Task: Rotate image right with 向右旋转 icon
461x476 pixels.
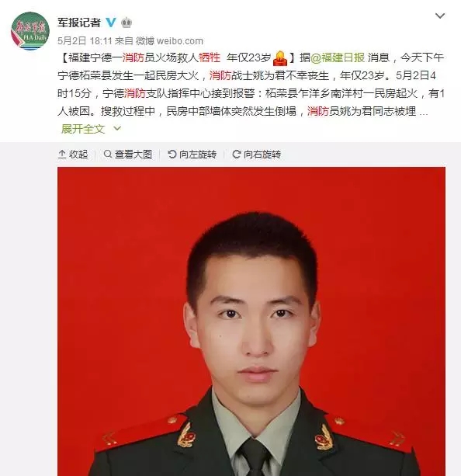Action: coord(237,154)
